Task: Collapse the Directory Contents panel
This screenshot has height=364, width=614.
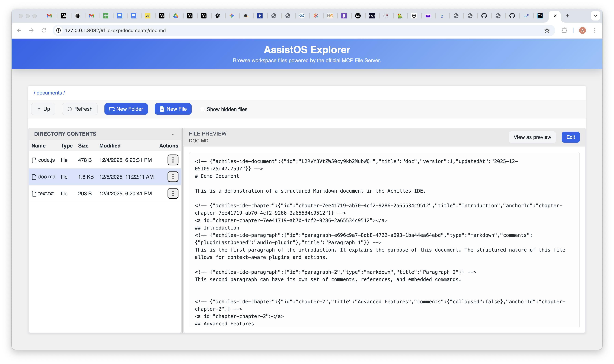Action: (172, 134)
